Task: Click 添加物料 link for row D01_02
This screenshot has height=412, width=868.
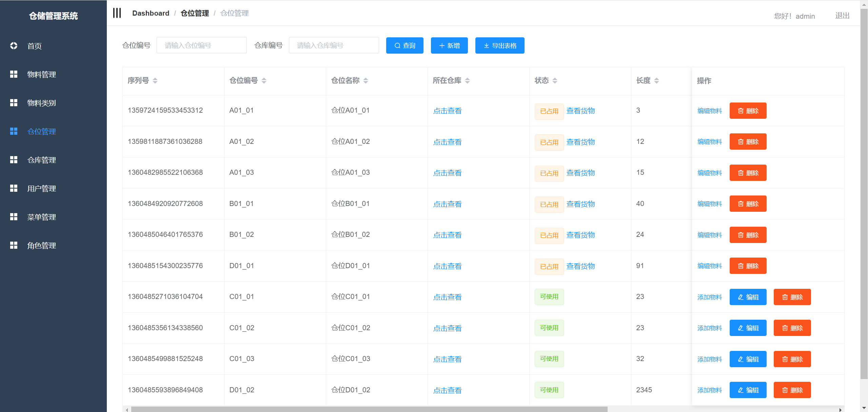Action: [x=710, y=390]
